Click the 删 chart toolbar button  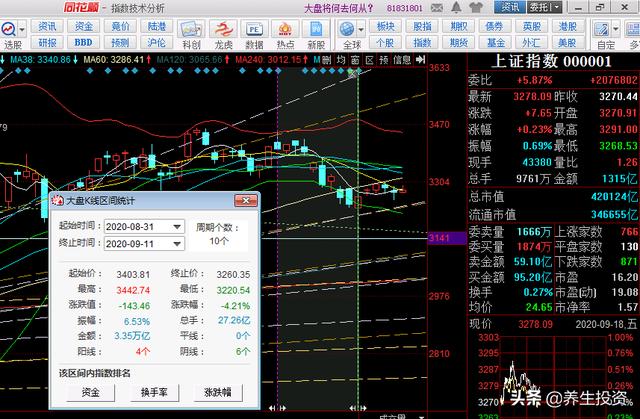pyautogui.click(x=327, y=60)
